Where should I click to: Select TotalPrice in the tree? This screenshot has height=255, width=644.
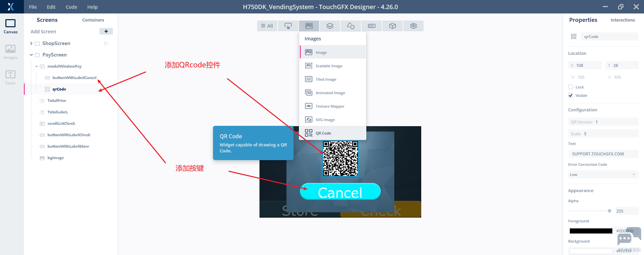click(57, 101)
